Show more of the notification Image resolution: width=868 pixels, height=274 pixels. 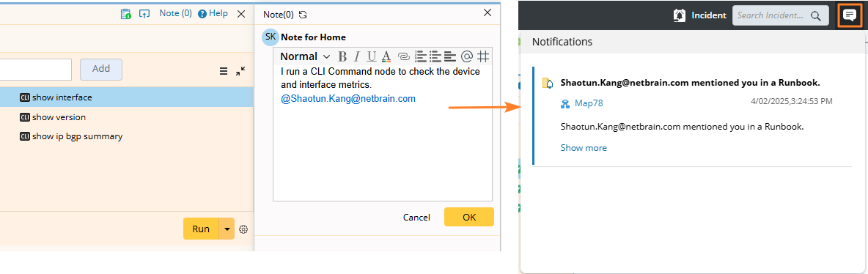(584, 148)
